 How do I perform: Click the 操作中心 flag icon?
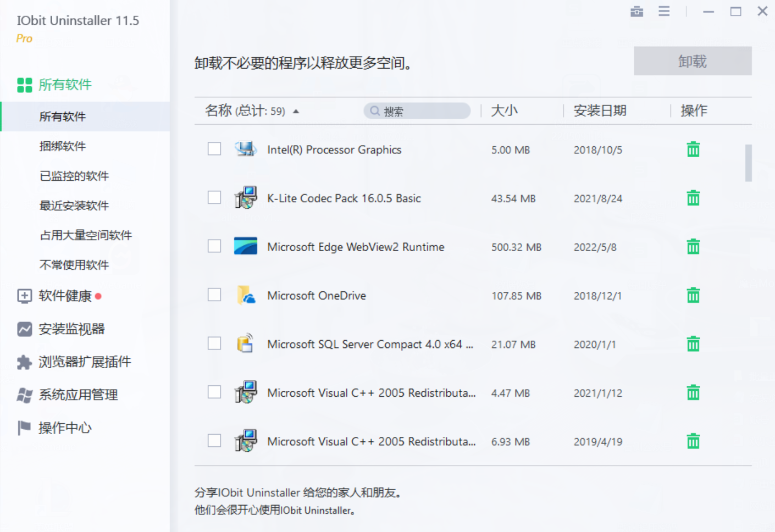pos(24,428)
